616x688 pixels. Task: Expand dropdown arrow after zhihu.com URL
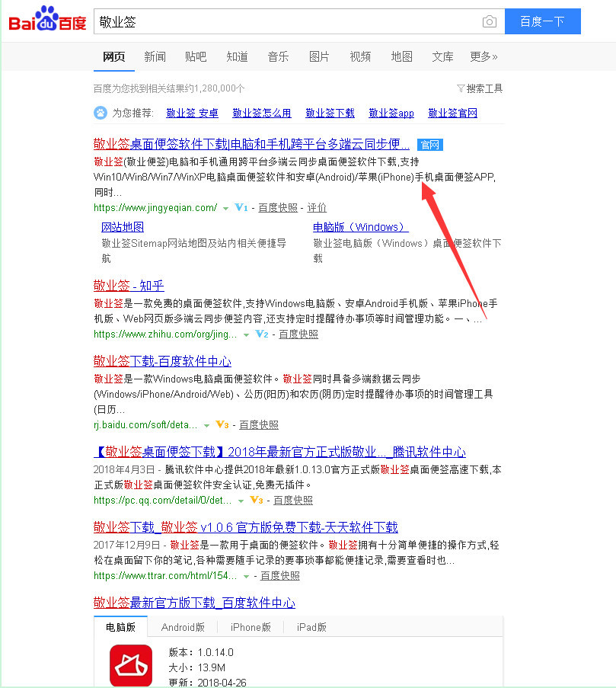[246, 335]
